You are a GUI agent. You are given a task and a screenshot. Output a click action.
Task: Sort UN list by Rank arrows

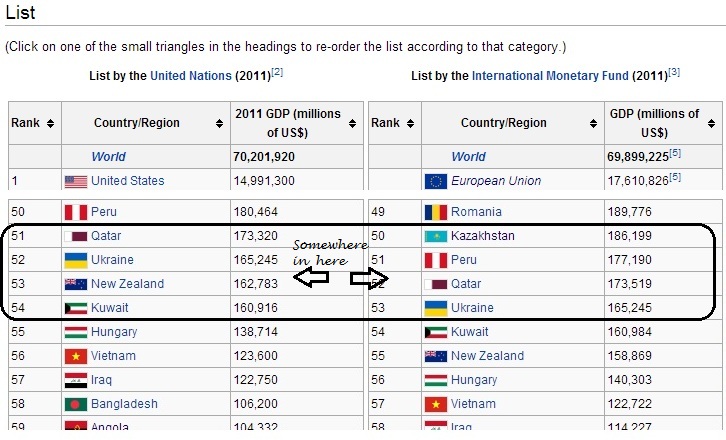point(50,123)
